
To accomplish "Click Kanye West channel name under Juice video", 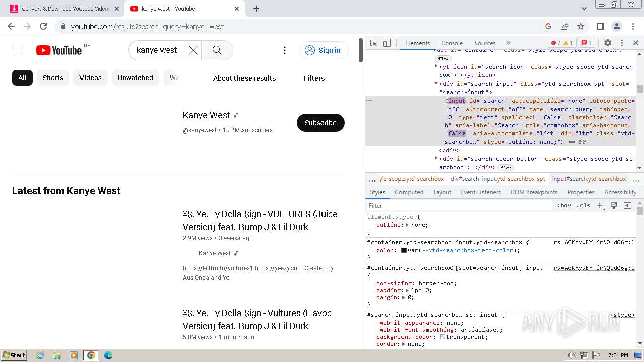I will (x=215, y=253).
